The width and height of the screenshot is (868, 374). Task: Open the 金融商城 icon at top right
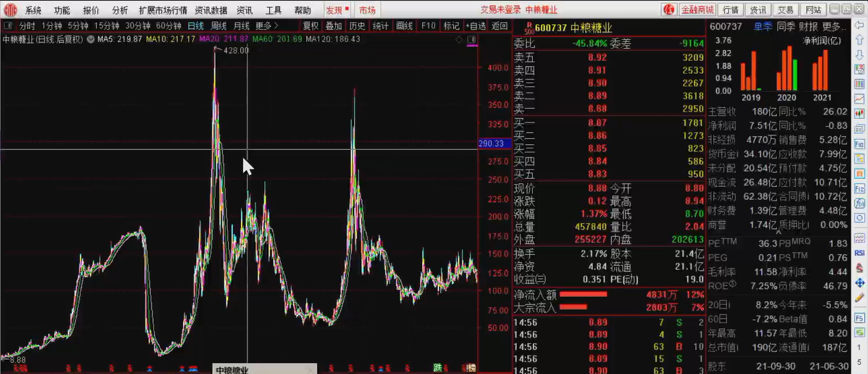coord(698,10)
